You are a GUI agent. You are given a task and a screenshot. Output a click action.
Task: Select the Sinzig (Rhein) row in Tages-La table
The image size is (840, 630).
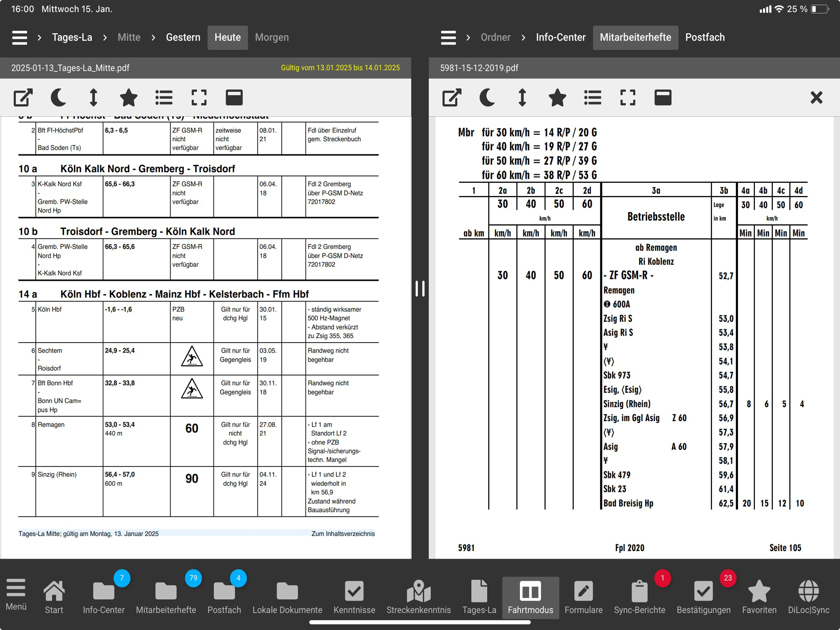coord(199,492)
